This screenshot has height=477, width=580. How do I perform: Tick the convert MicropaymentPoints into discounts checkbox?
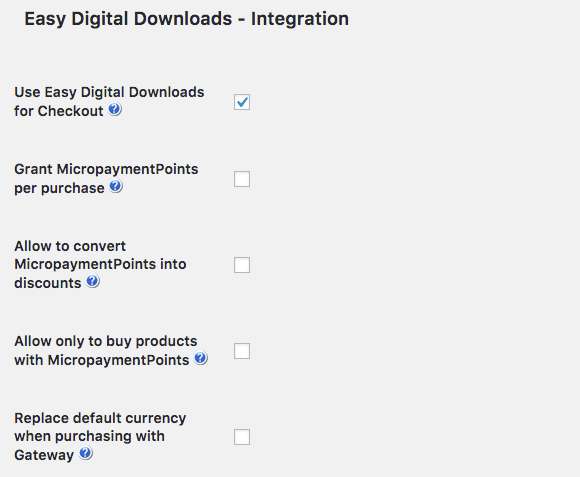tap(242, 265)
